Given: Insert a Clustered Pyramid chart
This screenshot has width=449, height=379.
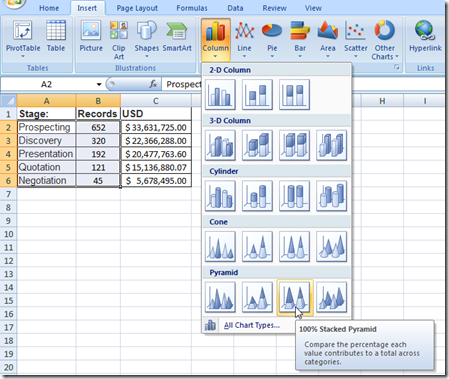Looking at the screenshot, I should 220,297.
